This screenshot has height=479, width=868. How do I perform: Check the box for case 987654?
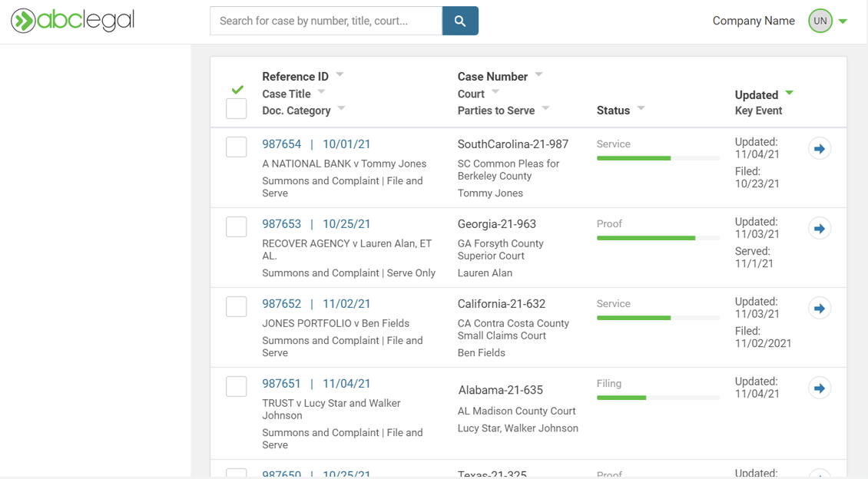tap(237, 147)
